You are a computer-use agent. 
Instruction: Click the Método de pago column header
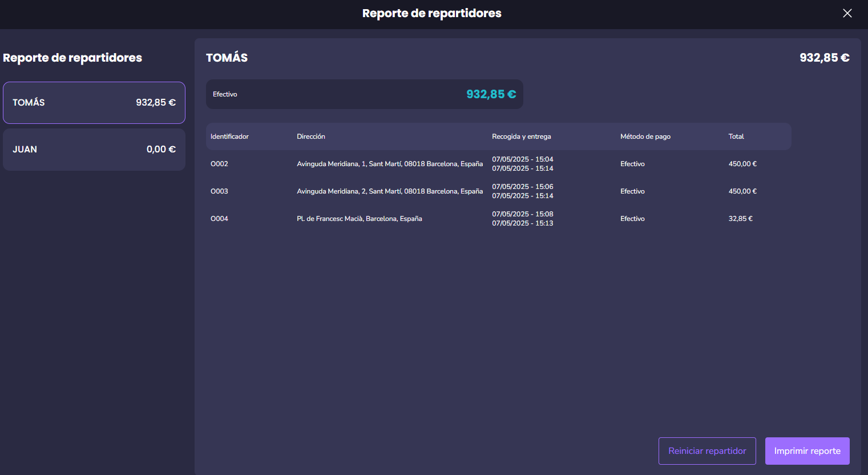pyautogui.click(x=645, y=136)
